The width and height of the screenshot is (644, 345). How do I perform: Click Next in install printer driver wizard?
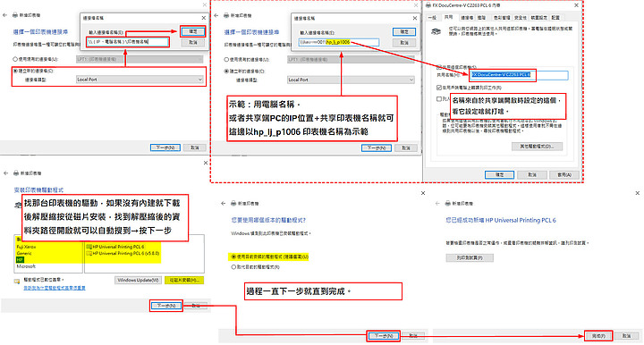[166, 306]
